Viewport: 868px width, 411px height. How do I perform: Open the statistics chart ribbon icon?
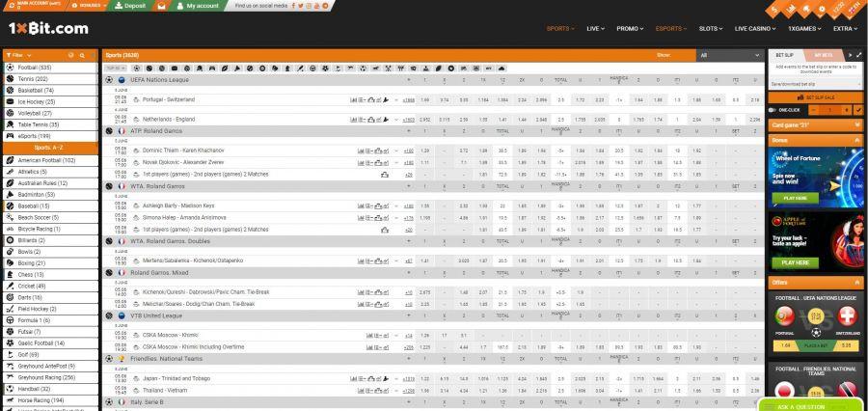(x=791, y=9)
